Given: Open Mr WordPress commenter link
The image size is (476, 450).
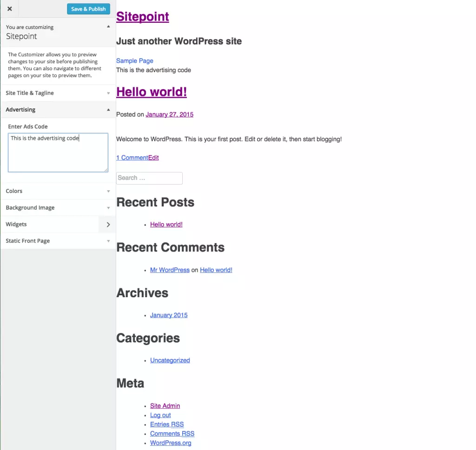Looking at the screenshot, I should 169,270.
